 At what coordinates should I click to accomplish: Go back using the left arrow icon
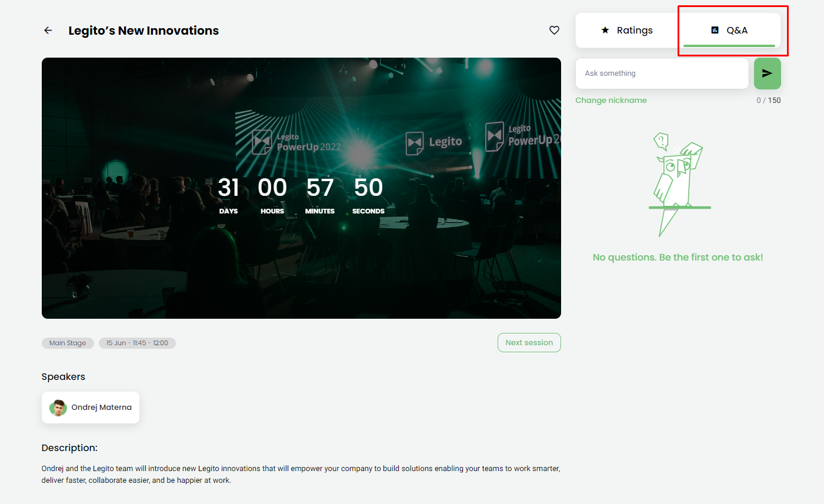coord(48,31)
